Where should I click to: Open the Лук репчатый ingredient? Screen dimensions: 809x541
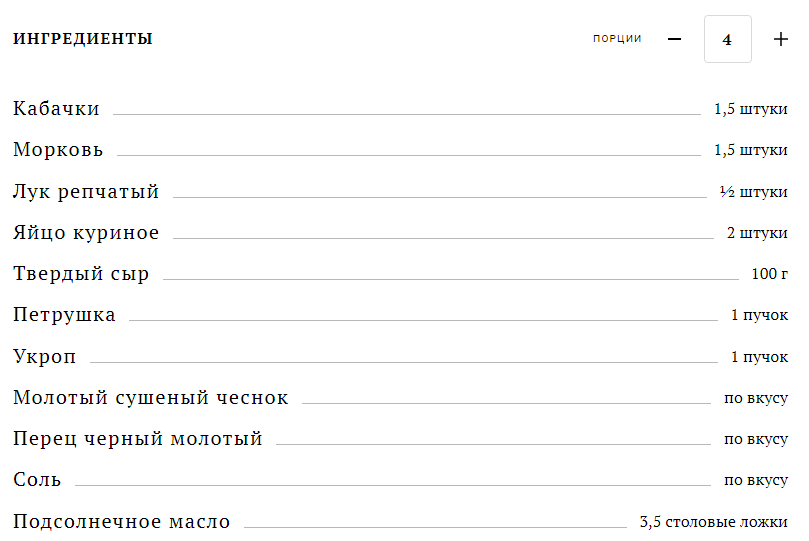[x=86, y=192]
